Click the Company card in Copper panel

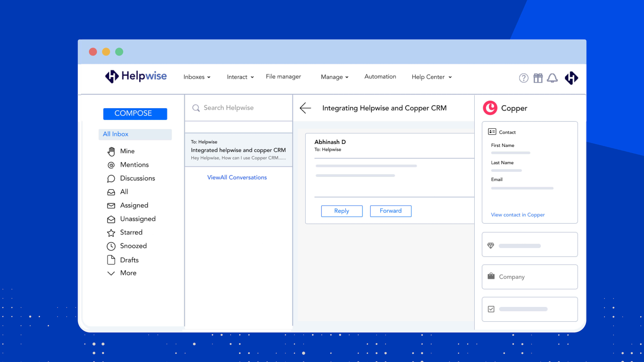[530, 277]
